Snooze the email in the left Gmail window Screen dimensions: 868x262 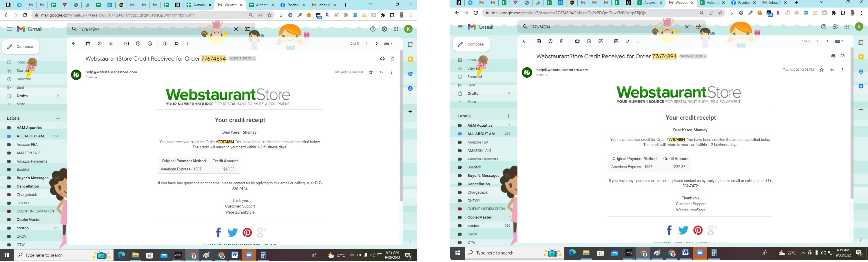[138, 43]
